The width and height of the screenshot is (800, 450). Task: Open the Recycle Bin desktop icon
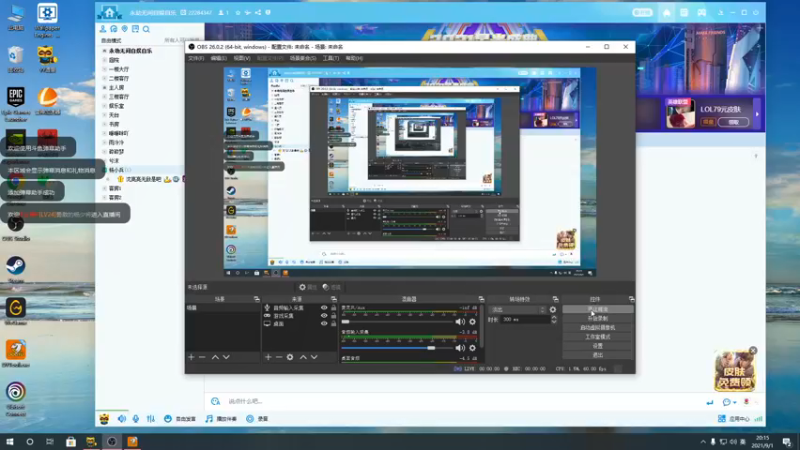pyautogui.click(x=16, y=59)
